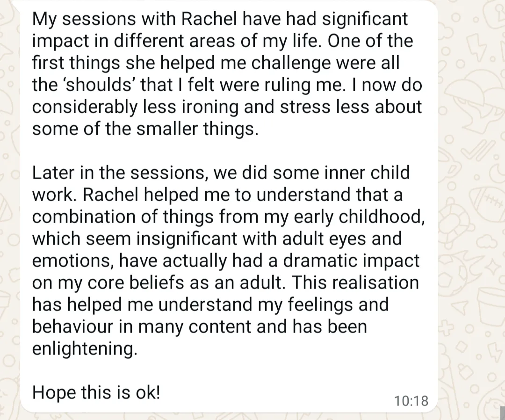Click the name 'Rachel' in the first line
Screen dimensions: 505x420
(209, 19)
